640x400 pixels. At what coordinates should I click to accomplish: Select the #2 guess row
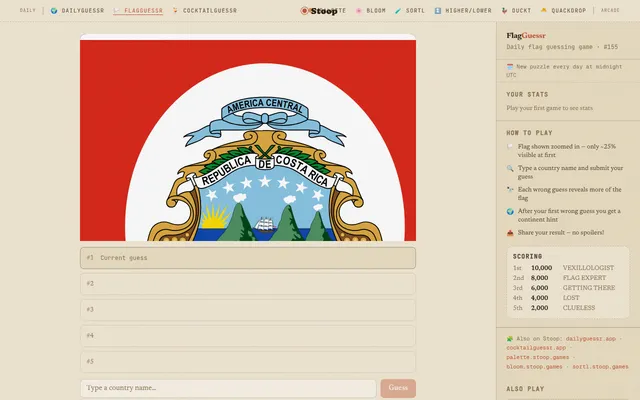[x=248, y=284]
